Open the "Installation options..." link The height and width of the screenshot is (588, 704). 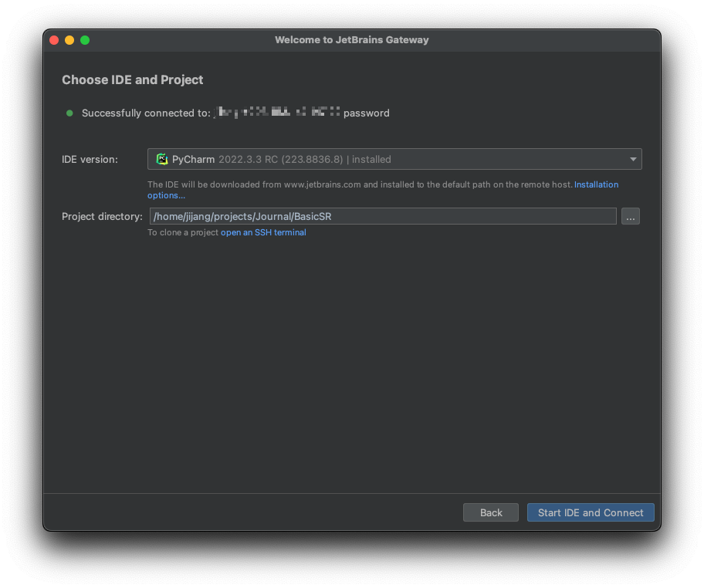click(596, 184)
